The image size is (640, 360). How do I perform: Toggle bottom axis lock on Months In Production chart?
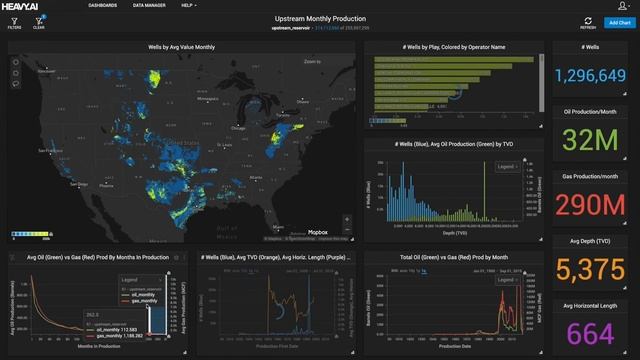click(x=169, y=336)
